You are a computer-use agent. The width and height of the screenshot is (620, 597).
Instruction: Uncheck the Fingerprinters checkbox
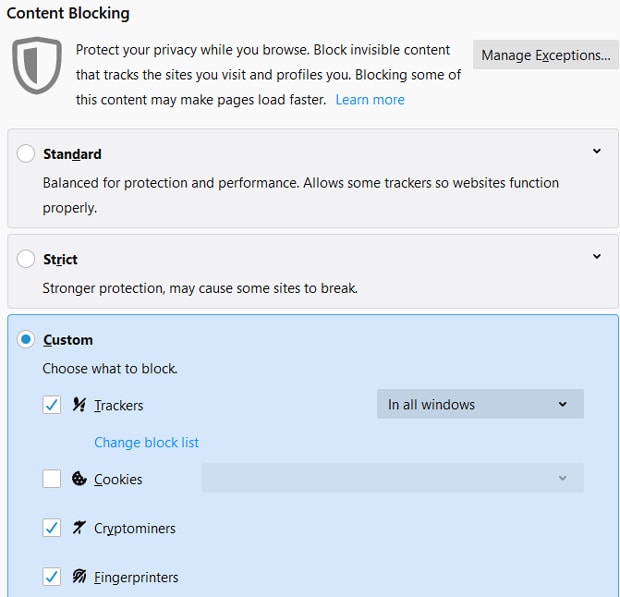point(52,577)
